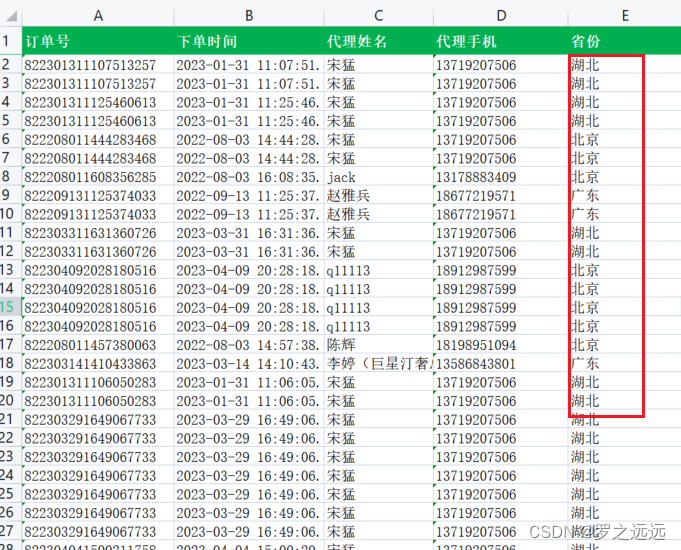The image size is (681, 550).
Task: Click the select-all corner triangle
Action: click(12, 16)
